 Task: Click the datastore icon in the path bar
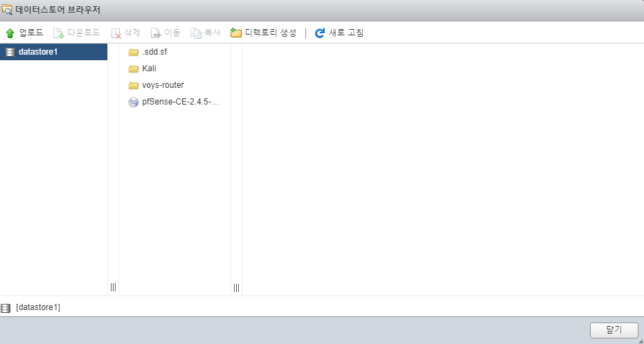(6, 308)
